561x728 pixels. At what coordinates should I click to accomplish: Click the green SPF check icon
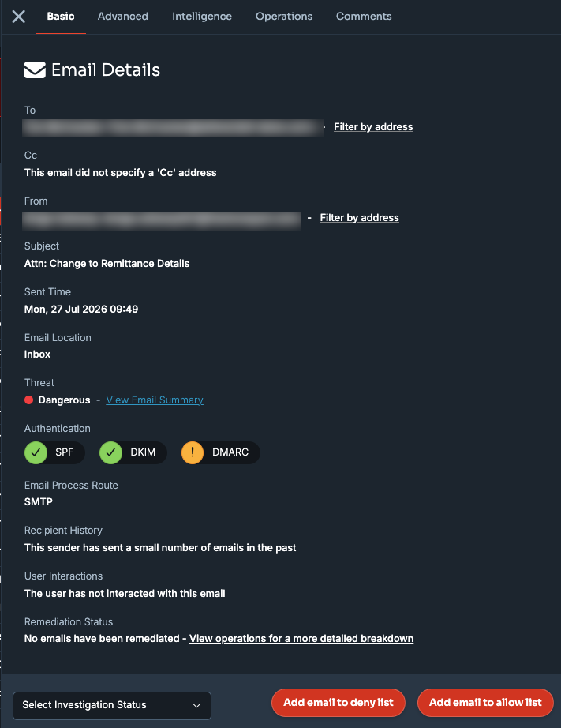(36, 452)
